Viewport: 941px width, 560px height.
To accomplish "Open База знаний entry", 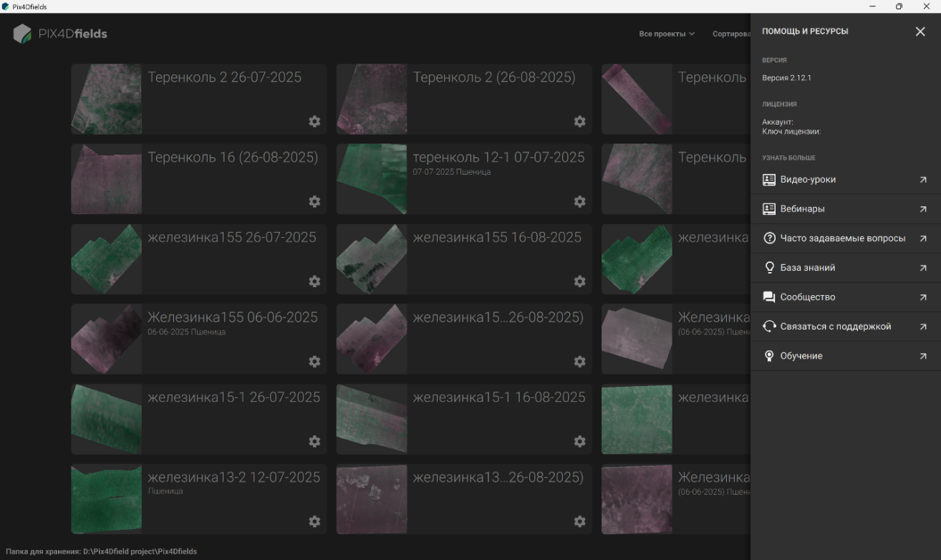I will (846, 268).
